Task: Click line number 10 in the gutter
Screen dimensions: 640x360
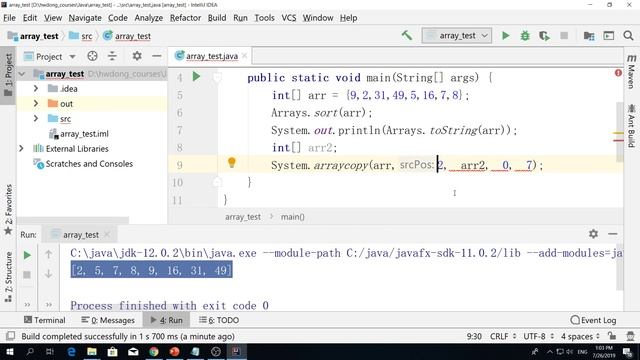Action: (x=177, y=182)
